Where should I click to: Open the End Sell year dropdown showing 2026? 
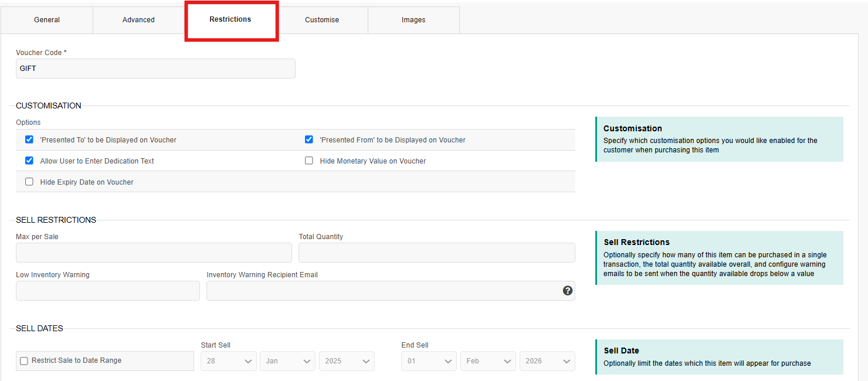[x=547, y=361]
